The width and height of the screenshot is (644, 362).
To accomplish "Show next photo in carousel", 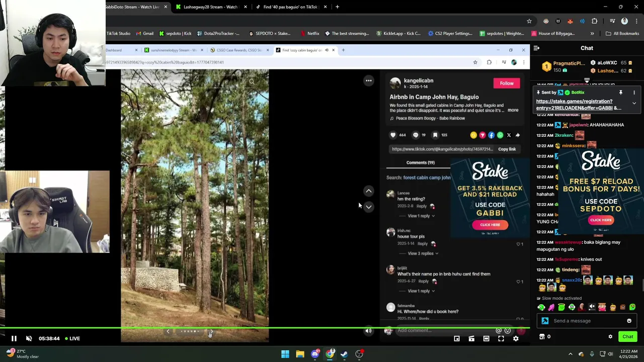I will click(211, 331).
